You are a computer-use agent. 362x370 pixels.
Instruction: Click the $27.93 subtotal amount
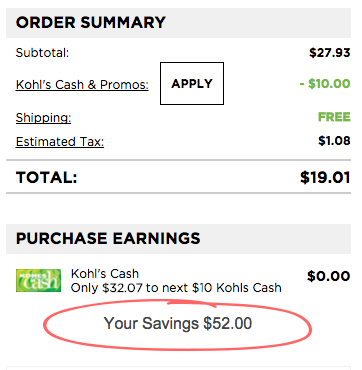pyautogui.click(x=330, y=53)
